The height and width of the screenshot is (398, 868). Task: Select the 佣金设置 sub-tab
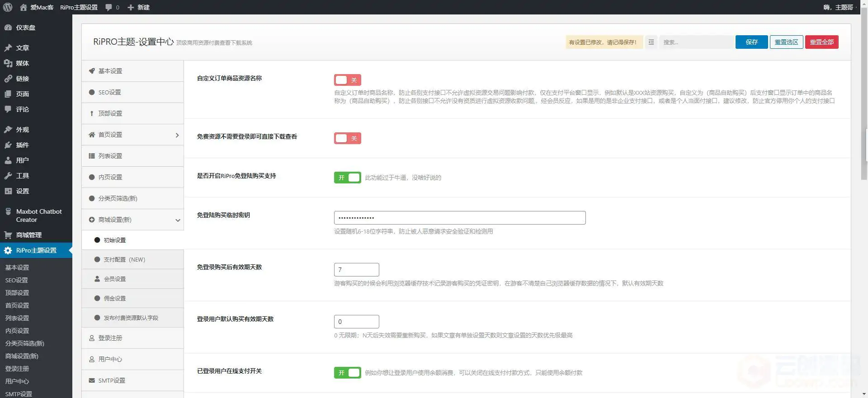tap(132, 298)
